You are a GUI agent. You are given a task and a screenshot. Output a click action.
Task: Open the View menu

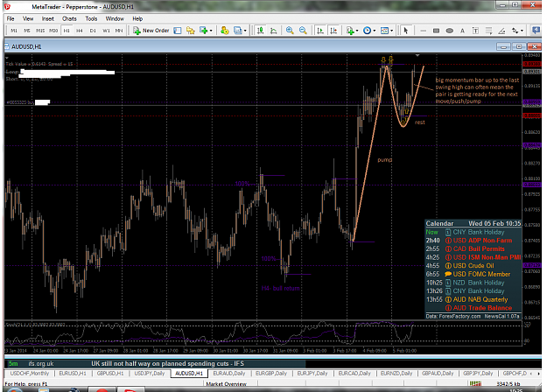click(x=28, y=19)
